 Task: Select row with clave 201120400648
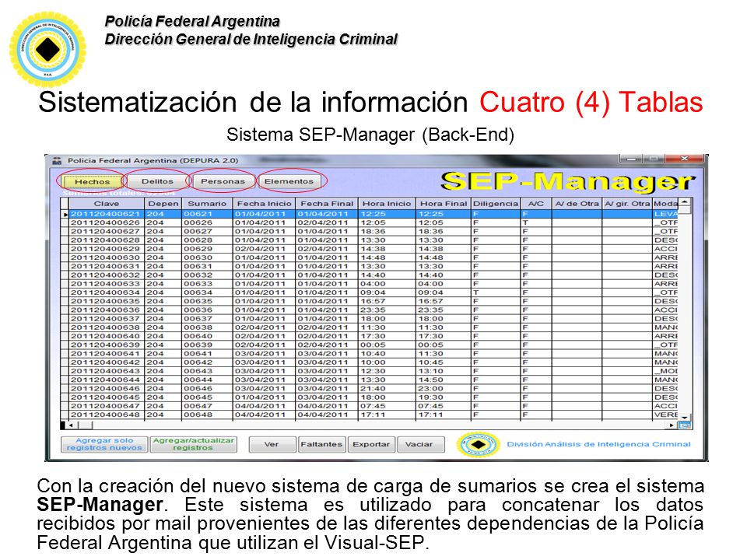pos(370,415)
